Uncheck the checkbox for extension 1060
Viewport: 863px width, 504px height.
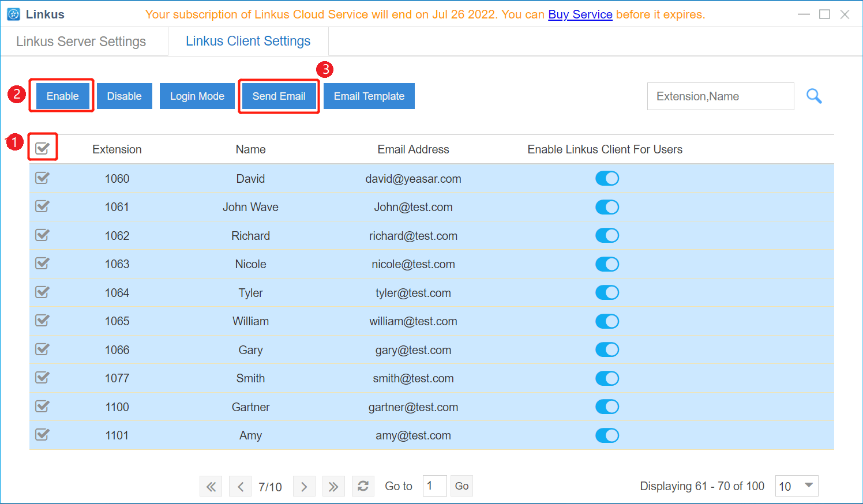pos(42,178)
